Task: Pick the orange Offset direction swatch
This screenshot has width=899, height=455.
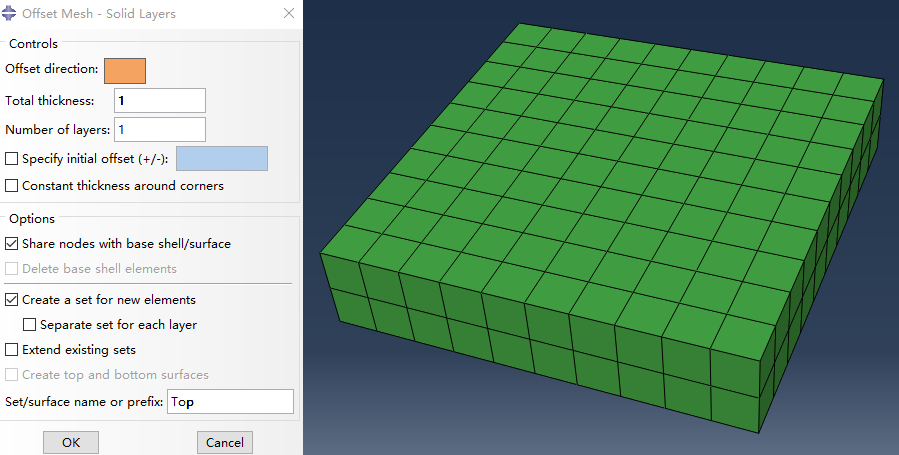Action: (125, 70)
